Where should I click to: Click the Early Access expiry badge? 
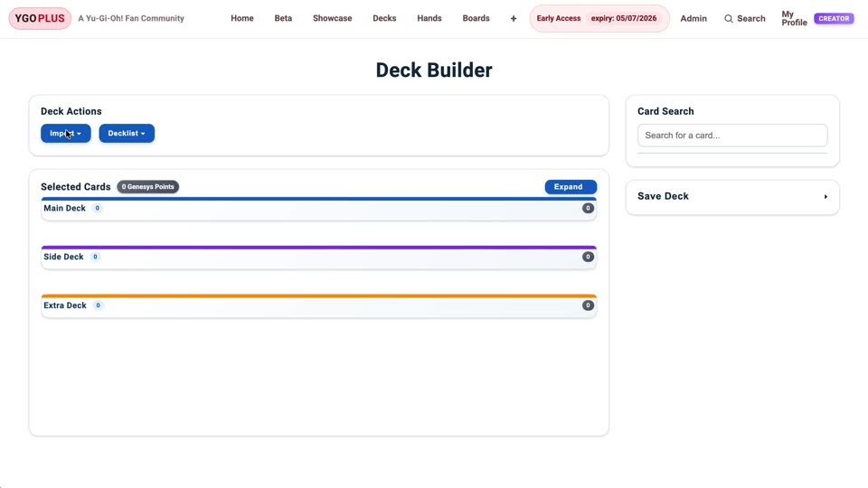pyautogui.click(x=599, y=18)
